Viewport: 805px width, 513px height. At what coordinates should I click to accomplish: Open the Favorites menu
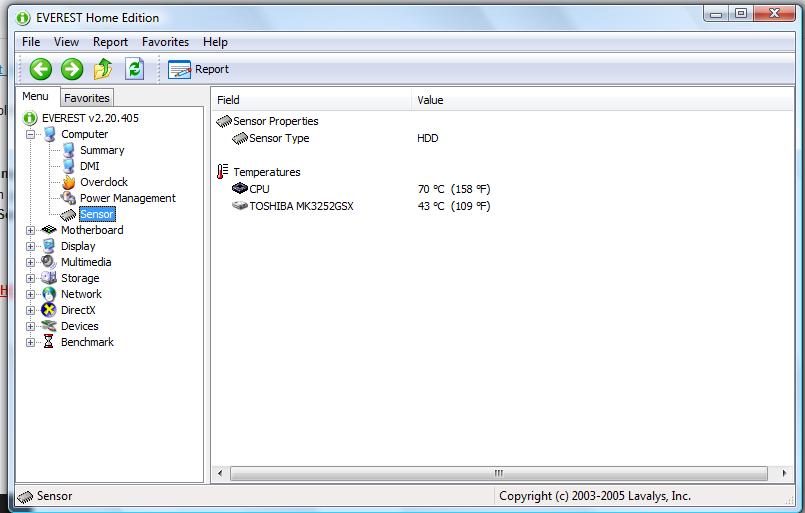[x=165, y=42]
